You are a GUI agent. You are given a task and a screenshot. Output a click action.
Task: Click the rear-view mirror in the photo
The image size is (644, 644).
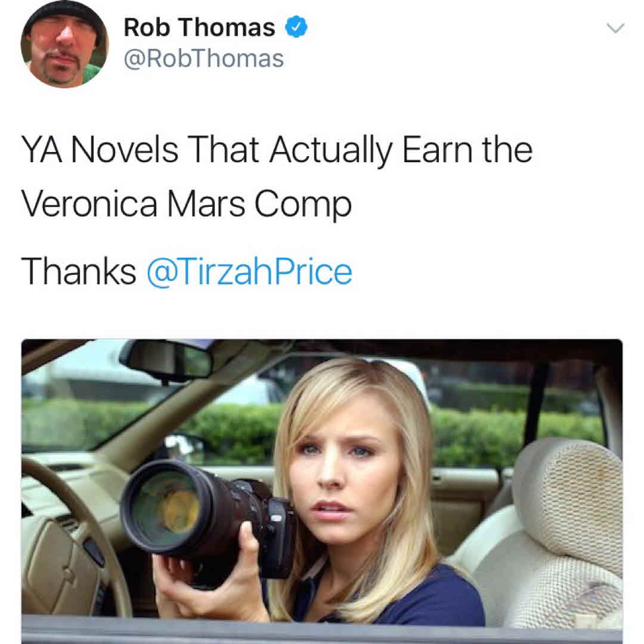166,360
